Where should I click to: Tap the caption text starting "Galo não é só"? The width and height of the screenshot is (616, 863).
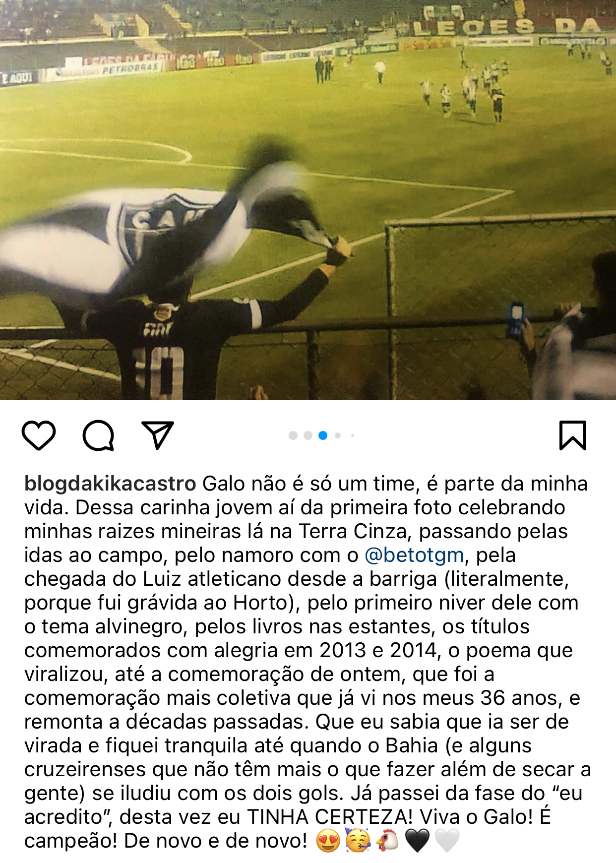[x=308, y=662]
